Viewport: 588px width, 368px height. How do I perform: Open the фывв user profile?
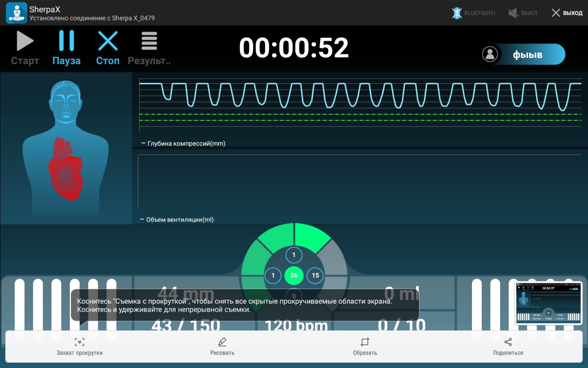point(524,54)
